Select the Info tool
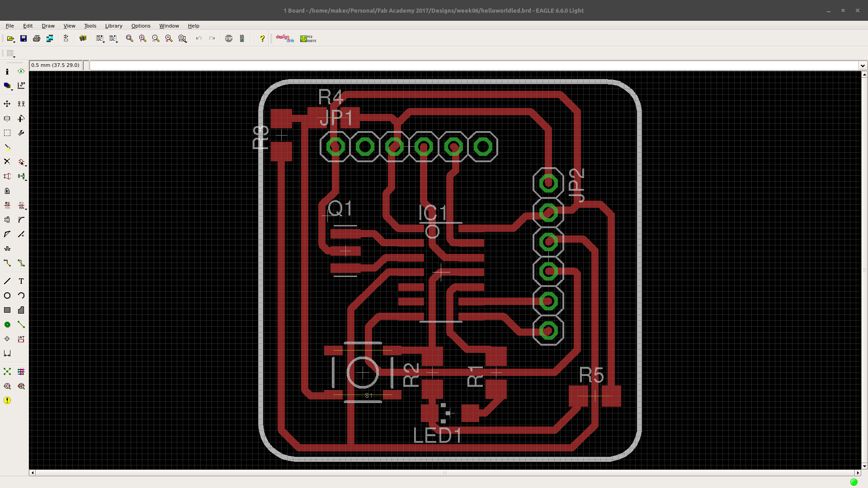Screen dimensions: 868x488 point(7,71)
